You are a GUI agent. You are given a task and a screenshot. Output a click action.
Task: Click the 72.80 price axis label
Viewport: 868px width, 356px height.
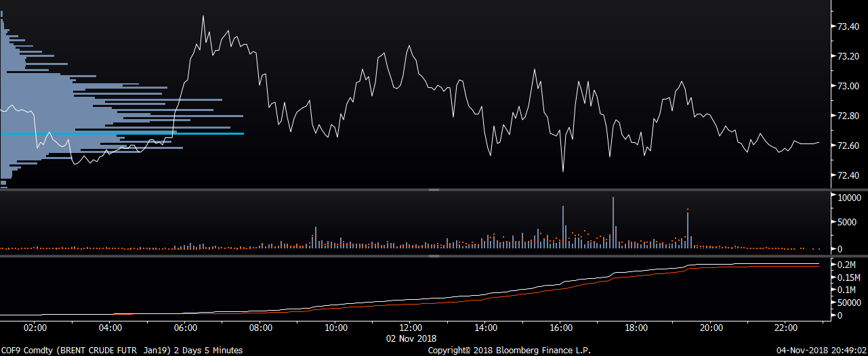pos(848,116)
